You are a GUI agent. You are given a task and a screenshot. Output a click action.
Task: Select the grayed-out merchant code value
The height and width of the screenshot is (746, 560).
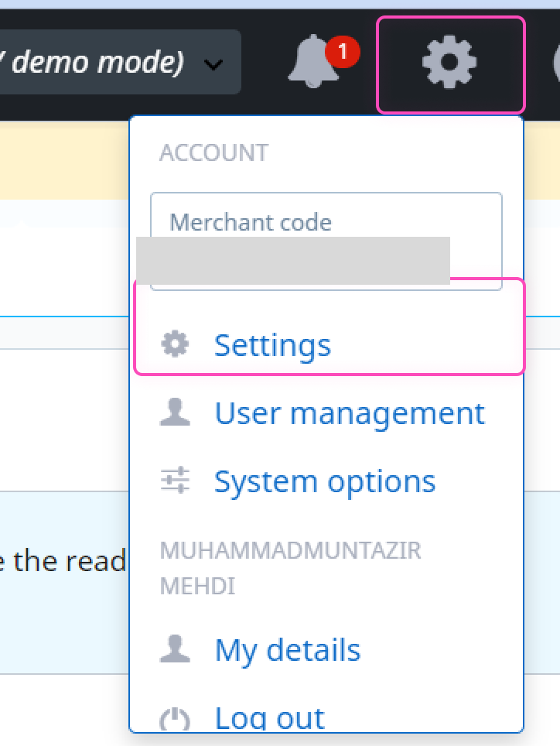click(294, 259)
